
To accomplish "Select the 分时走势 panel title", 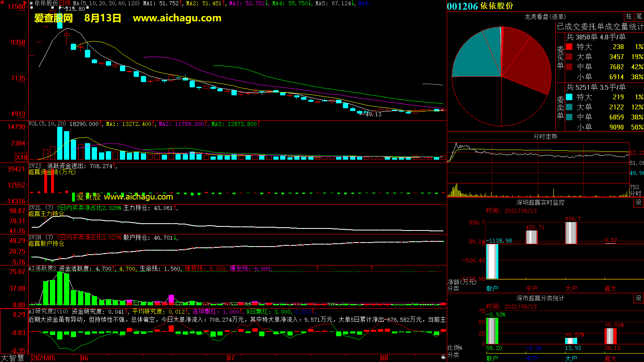I will 545,136.
